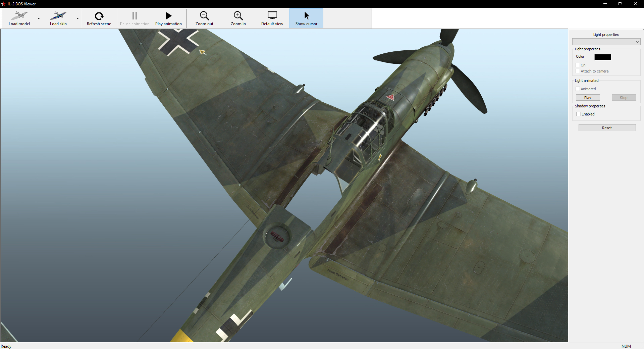Open the Load skin tool

pos(58,18)
